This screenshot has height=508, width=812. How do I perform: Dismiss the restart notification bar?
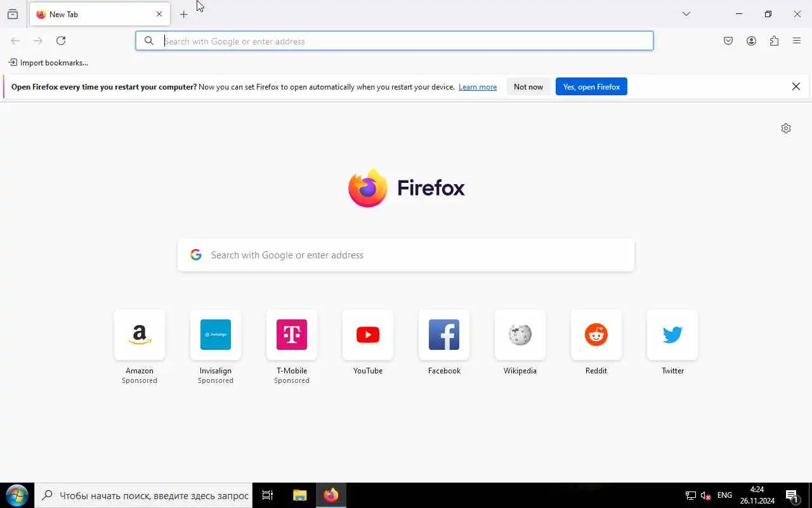tap(796, 87)
